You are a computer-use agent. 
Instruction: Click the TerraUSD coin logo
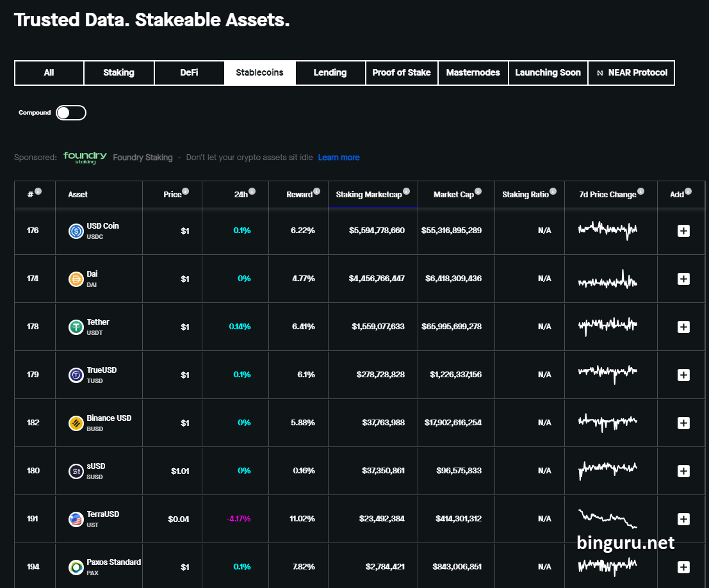coord(76,519)
